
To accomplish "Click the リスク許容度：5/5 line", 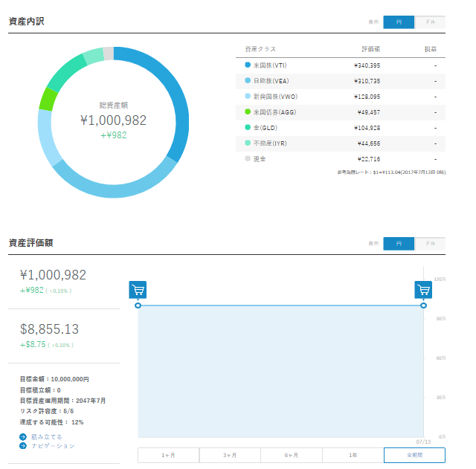I will pos(47,411).
